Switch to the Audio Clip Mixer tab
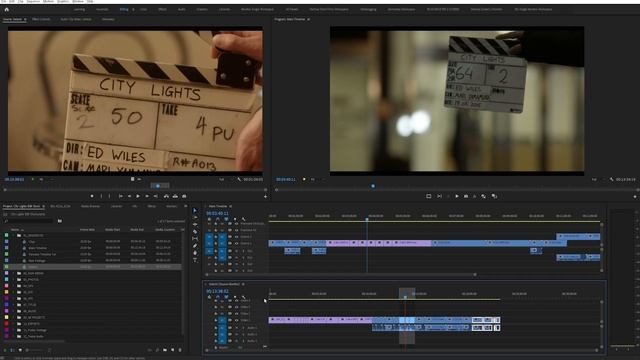 point(76,19)
